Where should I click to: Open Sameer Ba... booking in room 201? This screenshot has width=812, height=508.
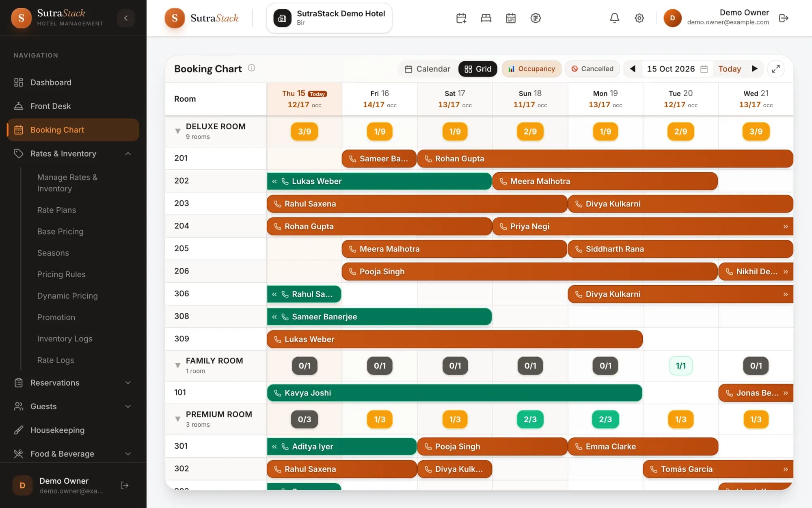click(x=379, y=158)
